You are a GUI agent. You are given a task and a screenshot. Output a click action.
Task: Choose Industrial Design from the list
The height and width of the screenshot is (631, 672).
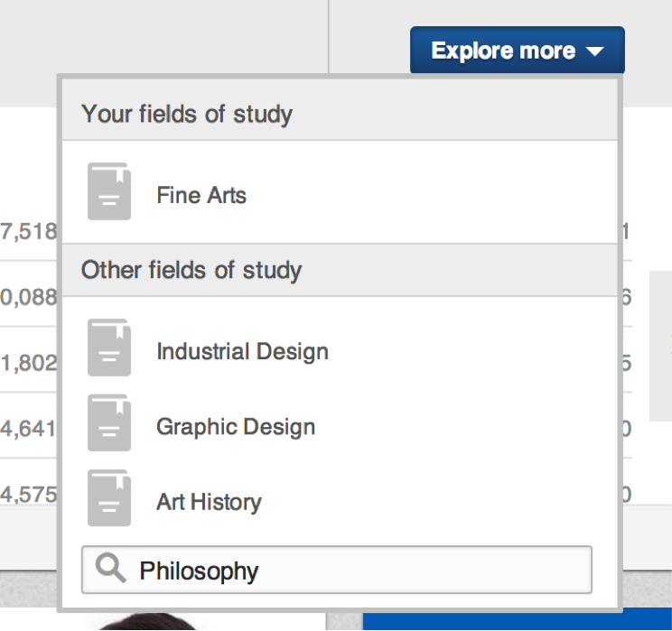pos(242,351)
